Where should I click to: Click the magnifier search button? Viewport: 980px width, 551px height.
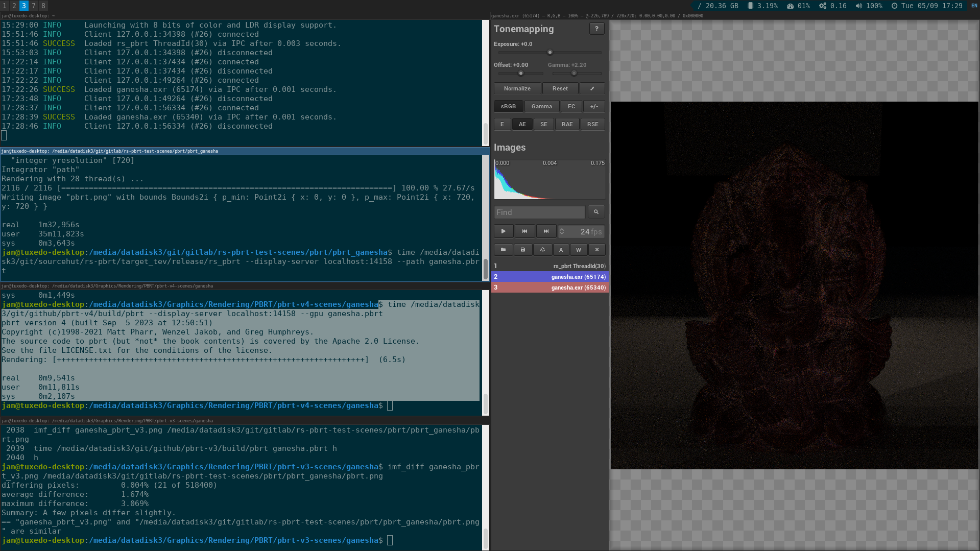tap(596, 212)
